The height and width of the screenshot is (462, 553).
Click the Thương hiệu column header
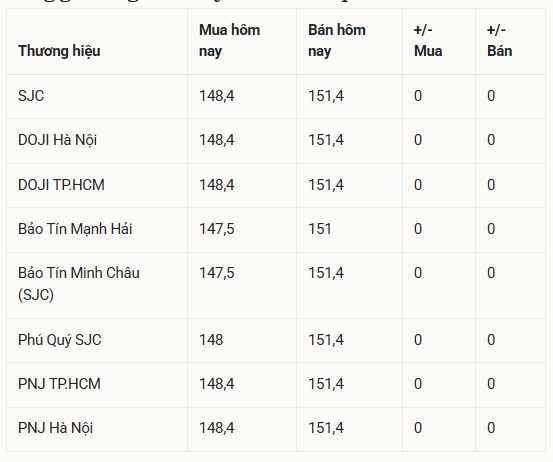(59, 51)
